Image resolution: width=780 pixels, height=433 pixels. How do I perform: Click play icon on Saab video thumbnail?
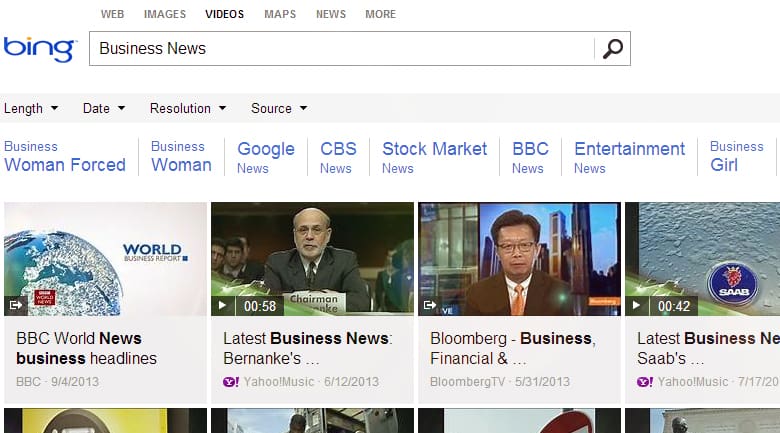tap(636, 305)
